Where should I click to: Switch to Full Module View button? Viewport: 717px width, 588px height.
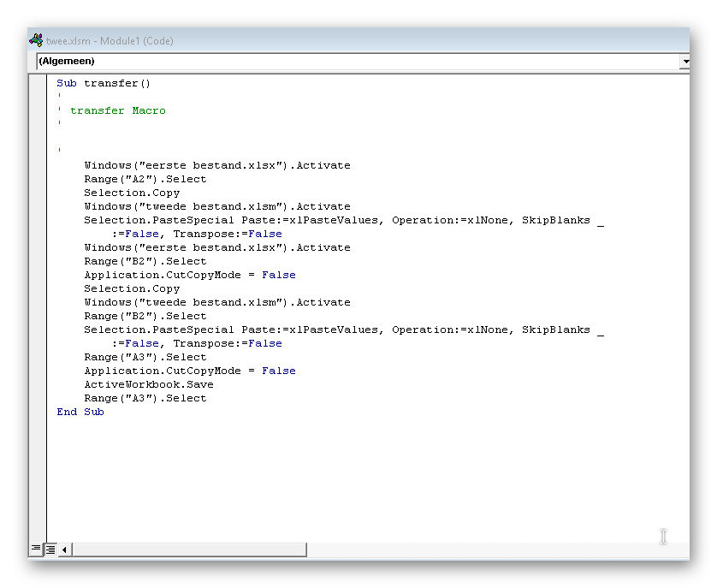click(50, 549)
